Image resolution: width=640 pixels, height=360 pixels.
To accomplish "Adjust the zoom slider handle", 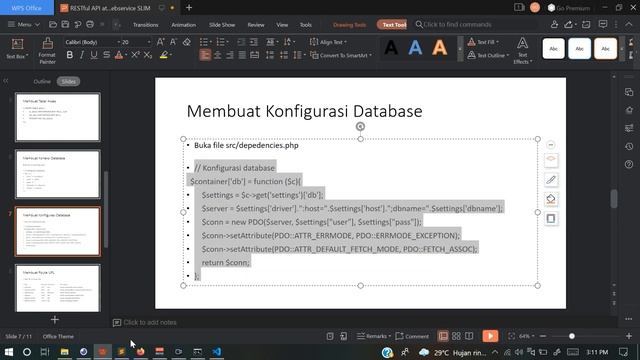I will click(x=572, y=336).
